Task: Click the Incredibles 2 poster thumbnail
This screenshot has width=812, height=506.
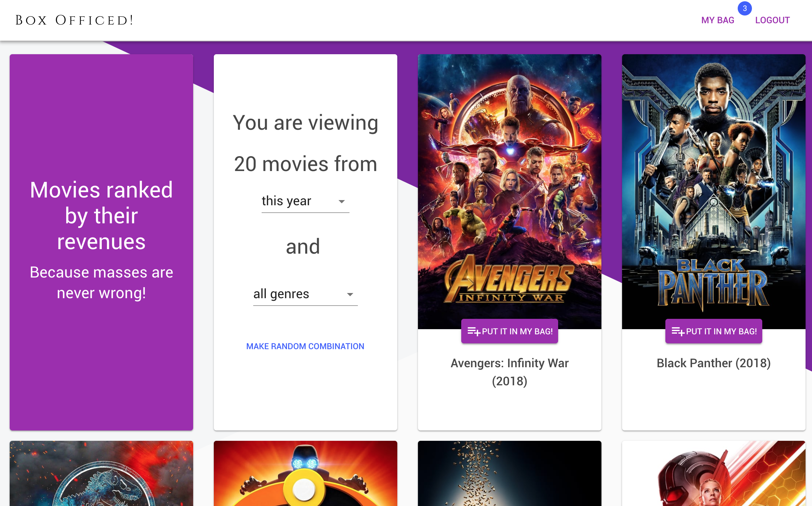Action: click(x=305, y=473)
